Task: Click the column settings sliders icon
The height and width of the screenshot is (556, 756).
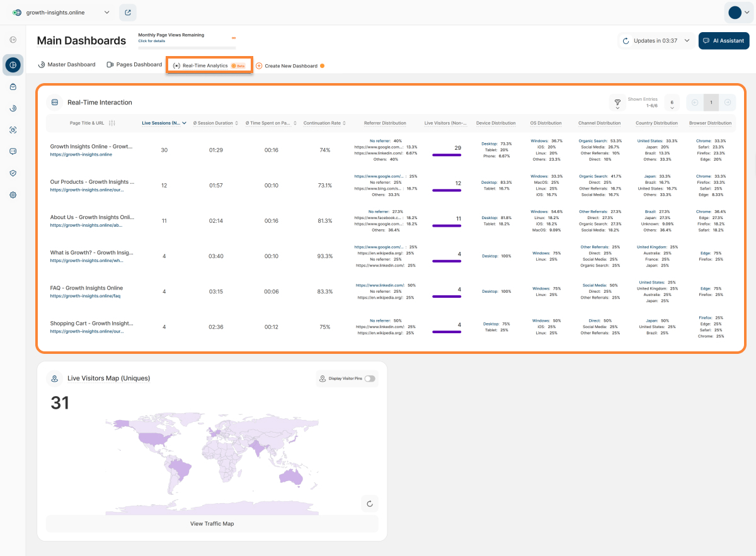Action: tap(112, 123)
